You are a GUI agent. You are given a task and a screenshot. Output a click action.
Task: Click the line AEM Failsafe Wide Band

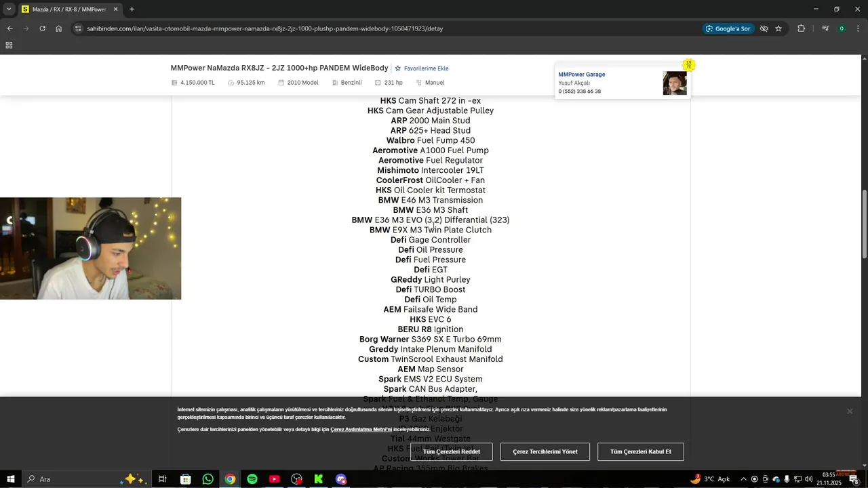(431, 309)
